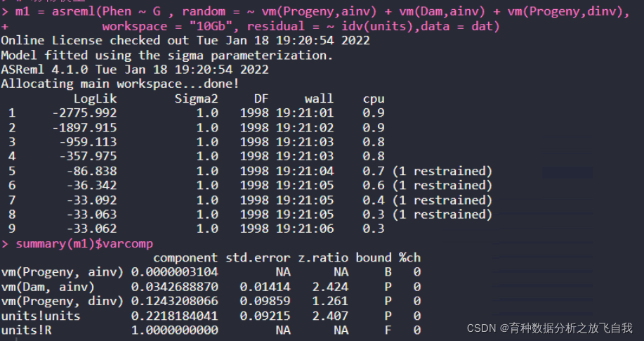Screen dimensions: 644x341
Task: Click the component column header
Action: (x=185, y=258)
